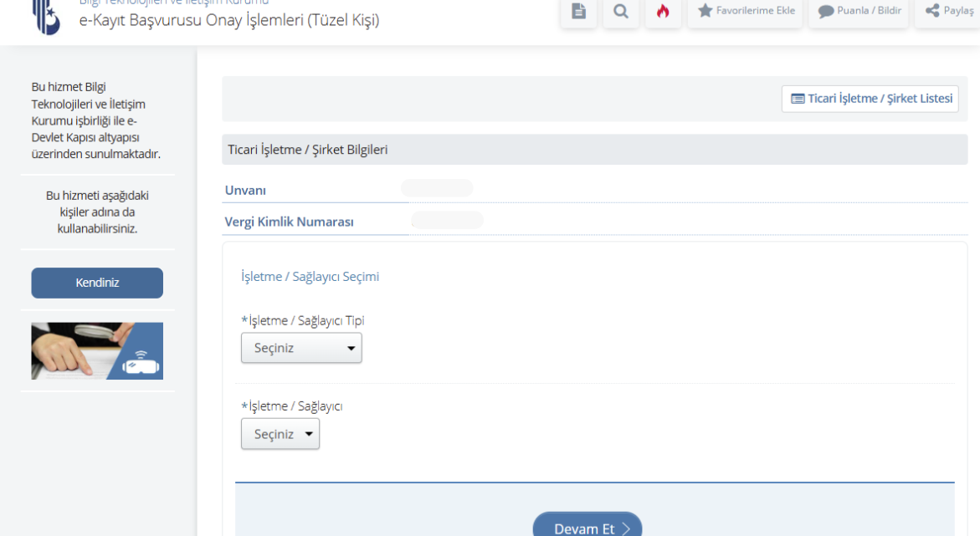Open Puanla / Bildir feedback button

click(x=859, y=11)
